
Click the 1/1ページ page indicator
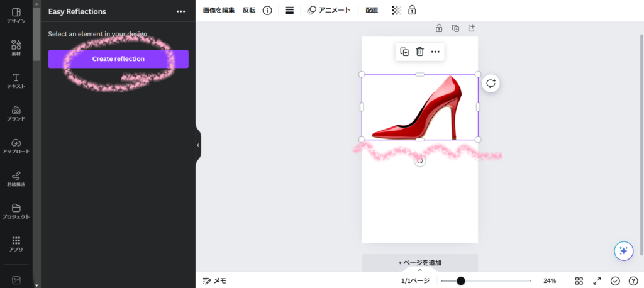[415, 281]
